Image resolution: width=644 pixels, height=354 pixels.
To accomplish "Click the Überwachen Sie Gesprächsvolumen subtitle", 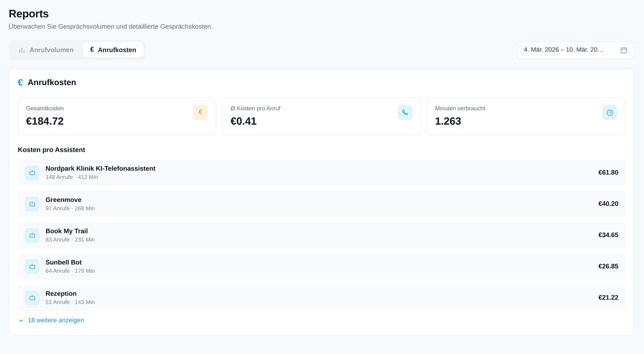I will coord(111,27).
